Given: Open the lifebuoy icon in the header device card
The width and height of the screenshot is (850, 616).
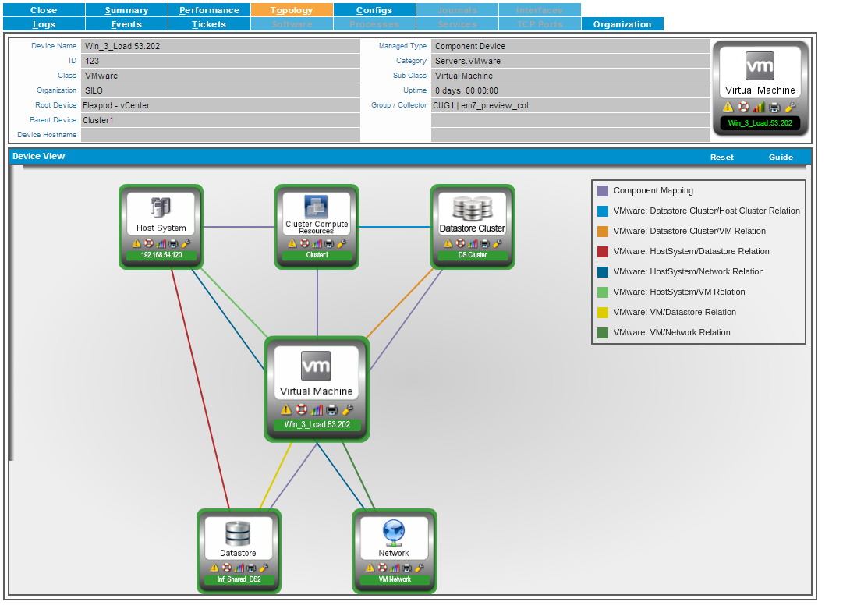Looking at the screenshot, I should 744,107.
